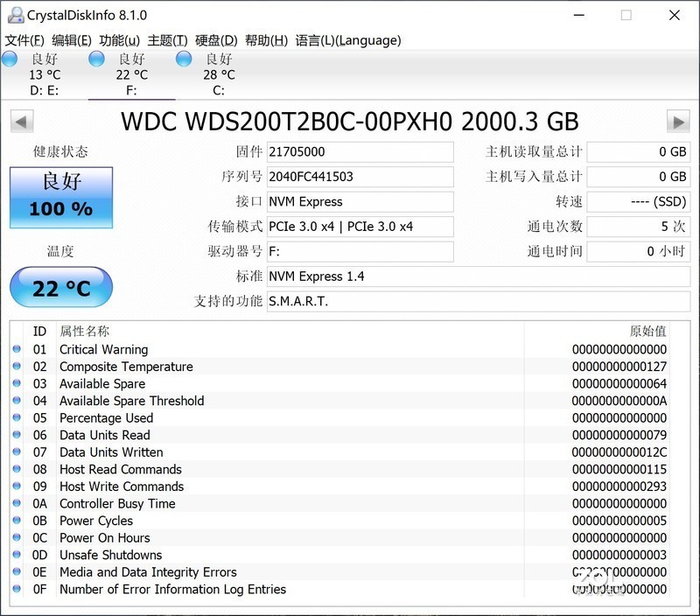
Task: Click the health dot above the C: drive
Action: tap(184, 59)
